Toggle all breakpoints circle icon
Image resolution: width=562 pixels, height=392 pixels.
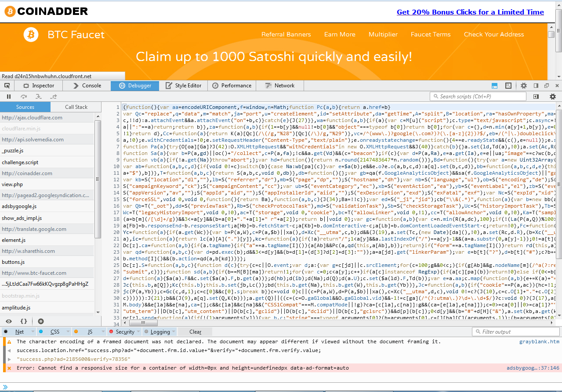click(41, 321)
